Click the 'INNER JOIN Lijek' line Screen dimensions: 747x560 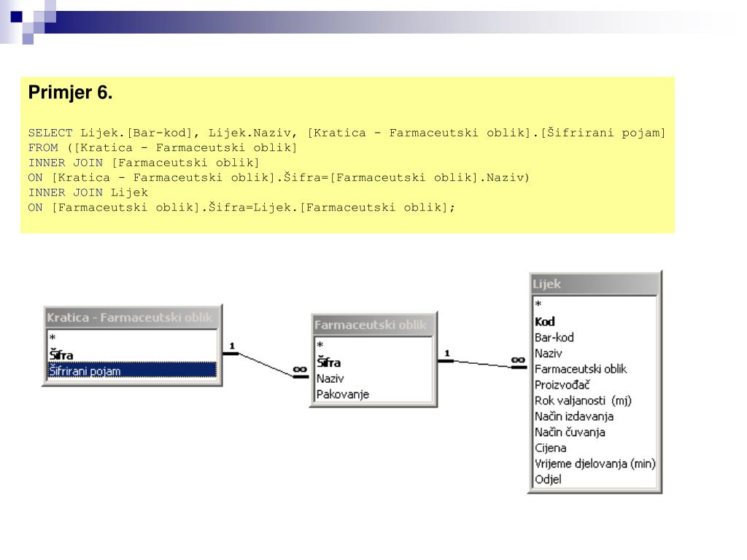click(x=88, y=192)
